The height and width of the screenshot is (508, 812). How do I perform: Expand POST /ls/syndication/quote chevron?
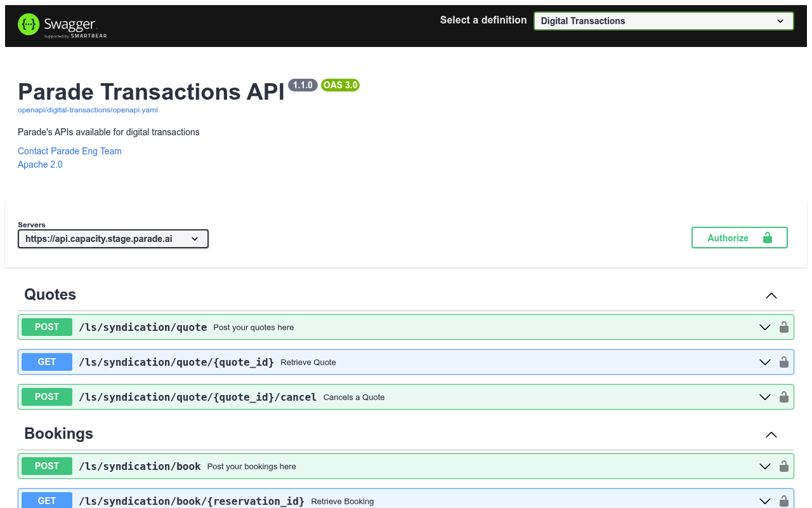point(765,327)
